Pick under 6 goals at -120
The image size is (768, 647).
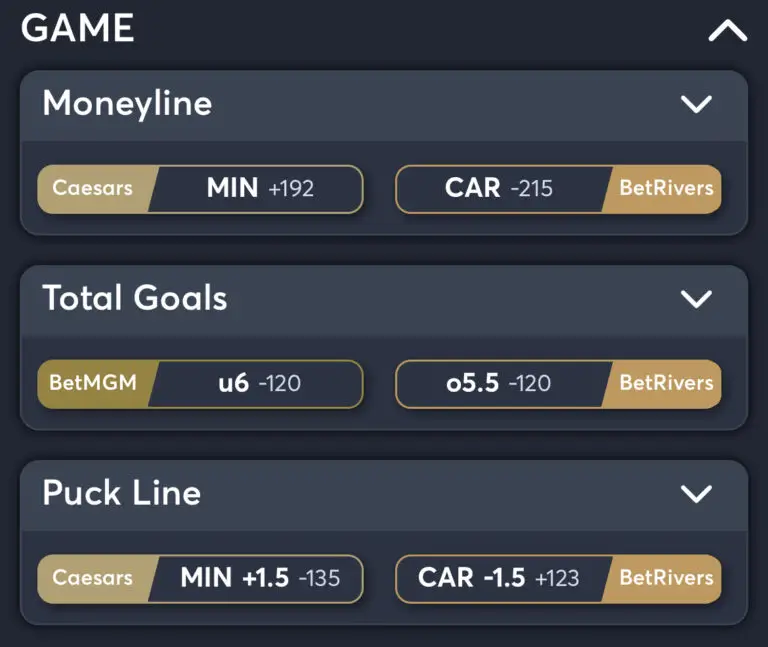point(260,383)
